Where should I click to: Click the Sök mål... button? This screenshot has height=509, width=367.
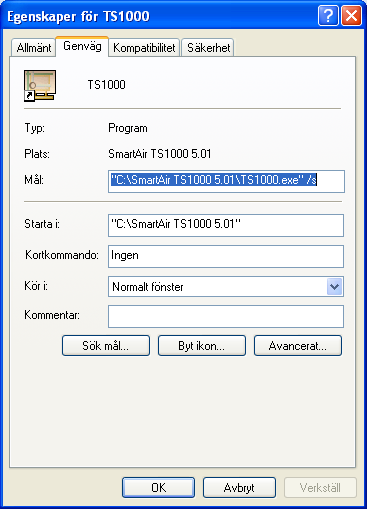tap(106, 346)
